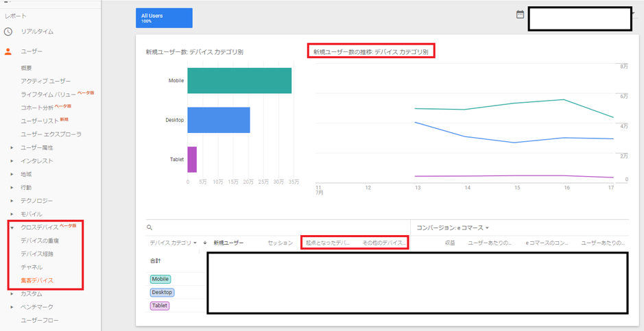Image resolution: width=644 pixels, height=331 pixels.
Task: Select the Desktop device category chip
Action: click(x=162, y=292)
